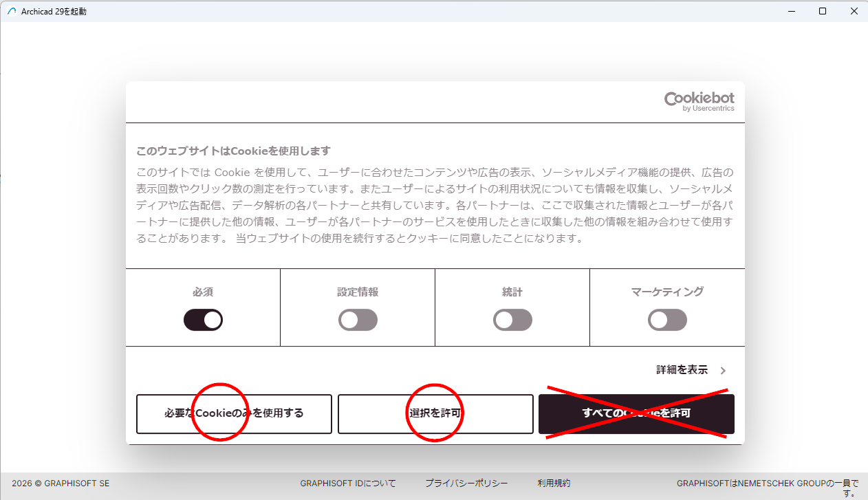The width and height of the screenshot is (868, 500).
Task: Open 利用規約 link in footer
Action: coord(554,483)
